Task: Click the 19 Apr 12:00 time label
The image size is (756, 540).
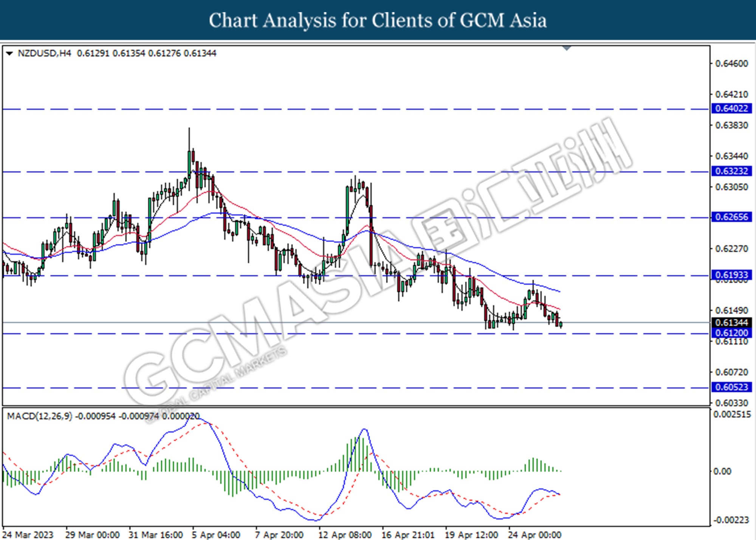Action: pyautogui.click(x=471, y=535)
